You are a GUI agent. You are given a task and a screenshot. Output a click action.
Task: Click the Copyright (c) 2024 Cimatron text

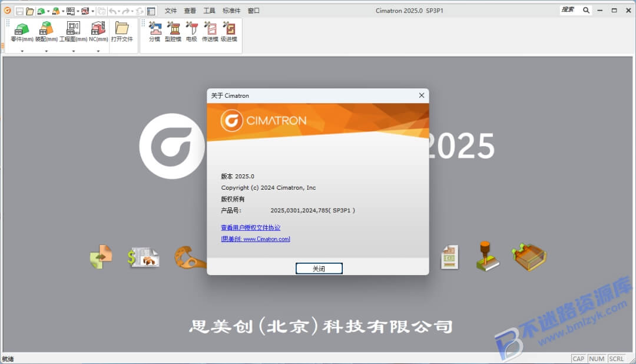click(x=269, y=187)
